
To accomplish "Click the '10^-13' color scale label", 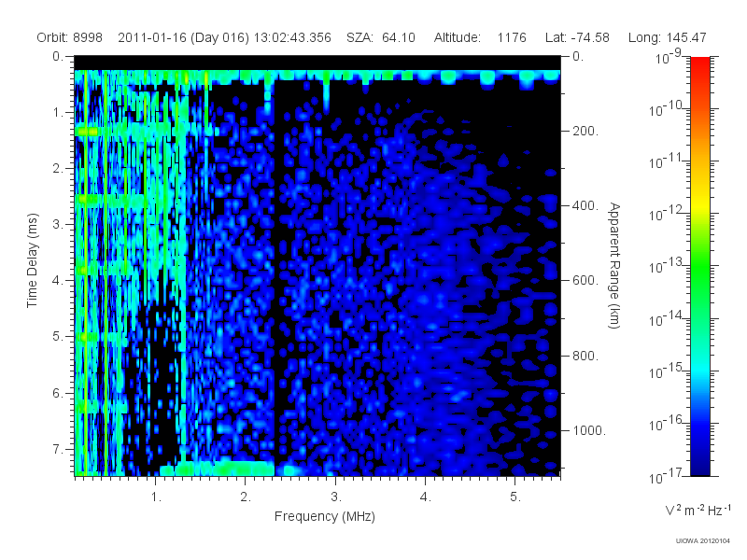I will click(x=666, y=265).
